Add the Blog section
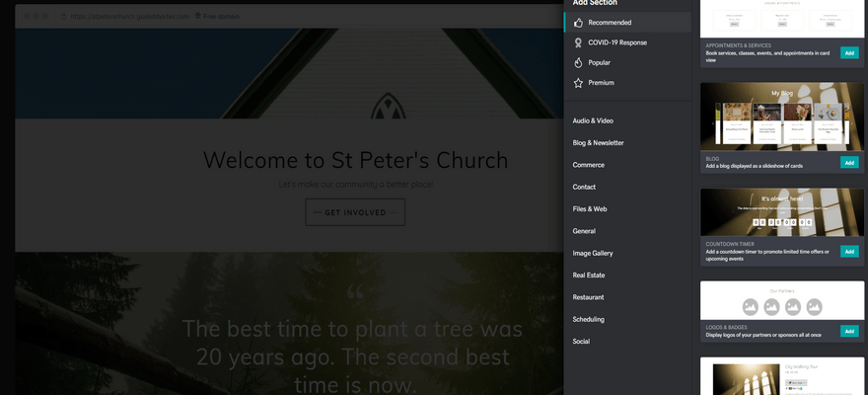The height and width of the screenshot is (395, 868). click(849, 162)
